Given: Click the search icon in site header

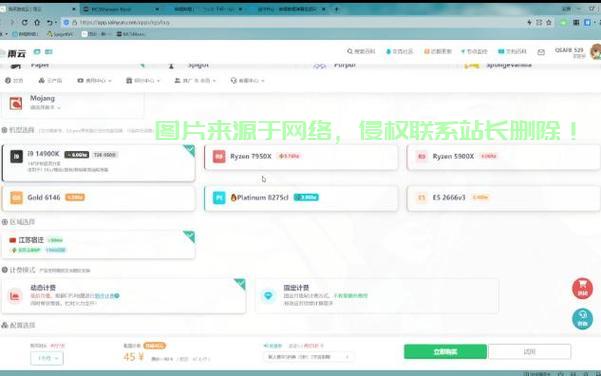Looking at the screenshot, I should pyautogui.click(x=349, y=51).
